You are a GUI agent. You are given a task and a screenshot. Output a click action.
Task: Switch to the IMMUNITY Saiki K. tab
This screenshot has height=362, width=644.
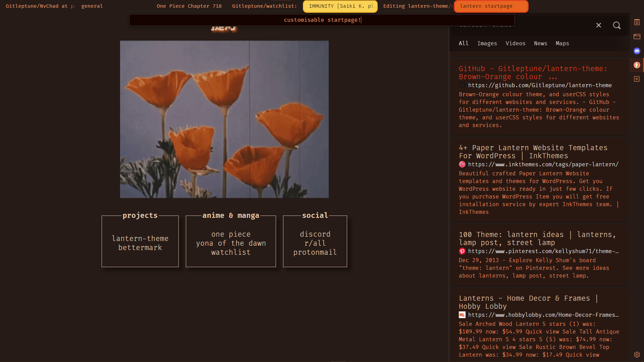(340, 6)
